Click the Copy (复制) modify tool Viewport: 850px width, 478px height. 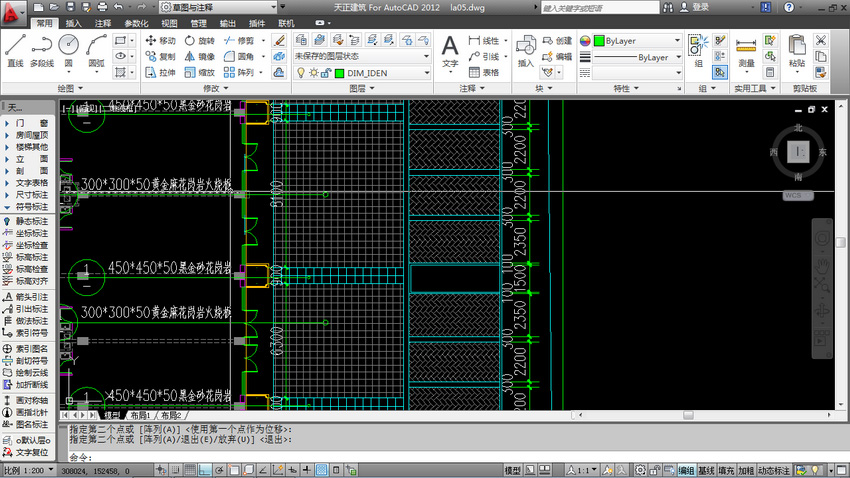pyautogui.click(x=160, y=56)
